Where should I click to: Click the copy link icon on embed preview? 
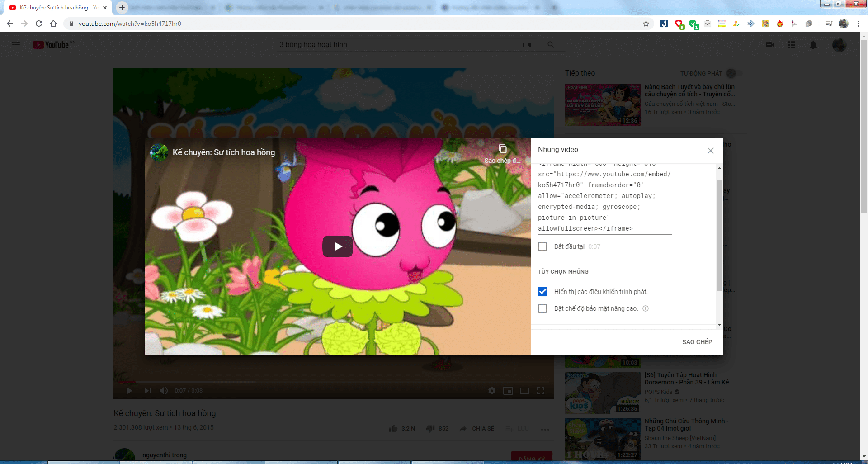pyautogui.click(x=502, y=149)
